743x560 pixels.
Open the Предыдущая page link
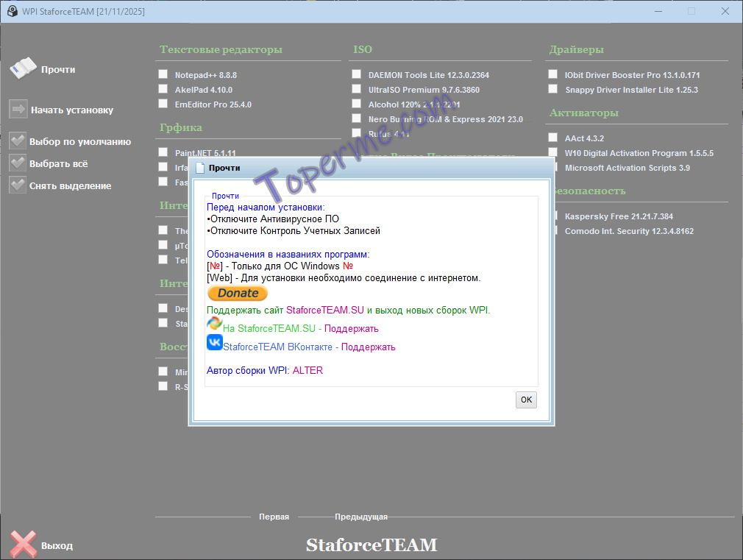coord(361,517)
